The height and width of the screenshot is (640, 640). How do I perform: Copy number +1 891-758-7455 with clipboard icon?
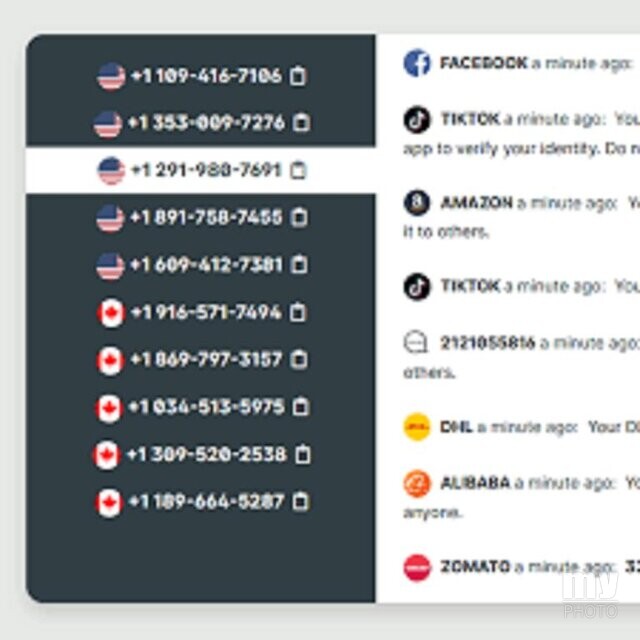[x=299, y=217]
